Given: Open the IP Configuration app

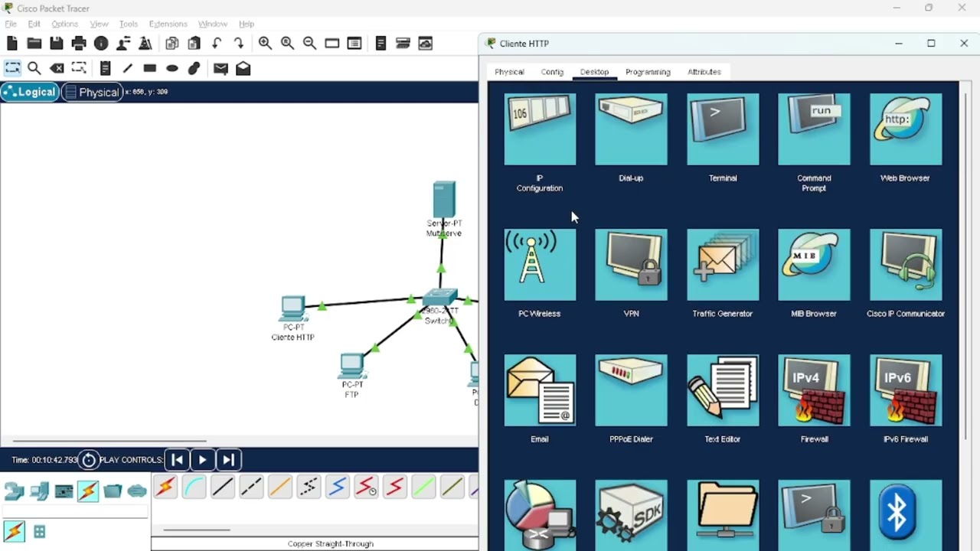Looking at the screenshot, I should click(x=540, y=129).
